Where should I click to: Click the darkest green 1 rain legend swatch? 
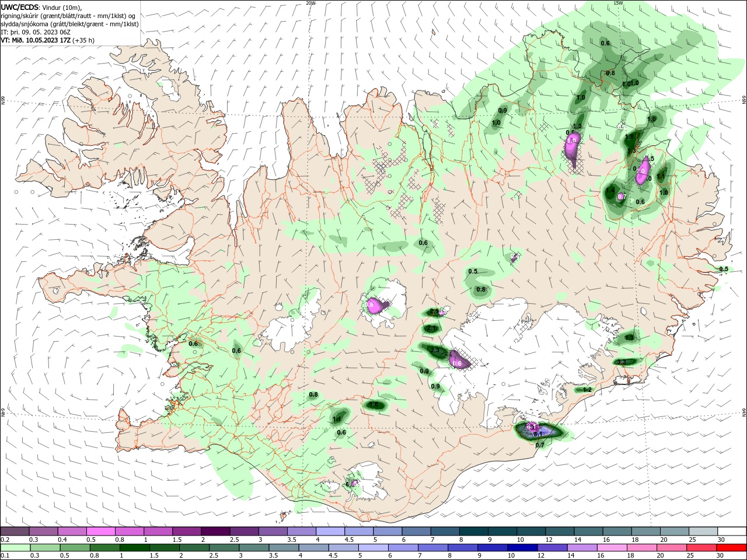coord(134,547)
